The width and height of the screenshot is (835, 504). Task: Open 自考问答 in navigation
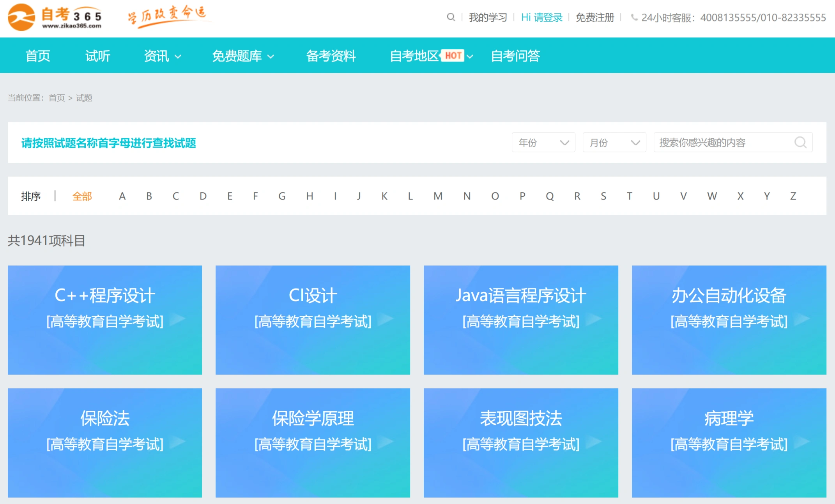[x=515, y=56]
